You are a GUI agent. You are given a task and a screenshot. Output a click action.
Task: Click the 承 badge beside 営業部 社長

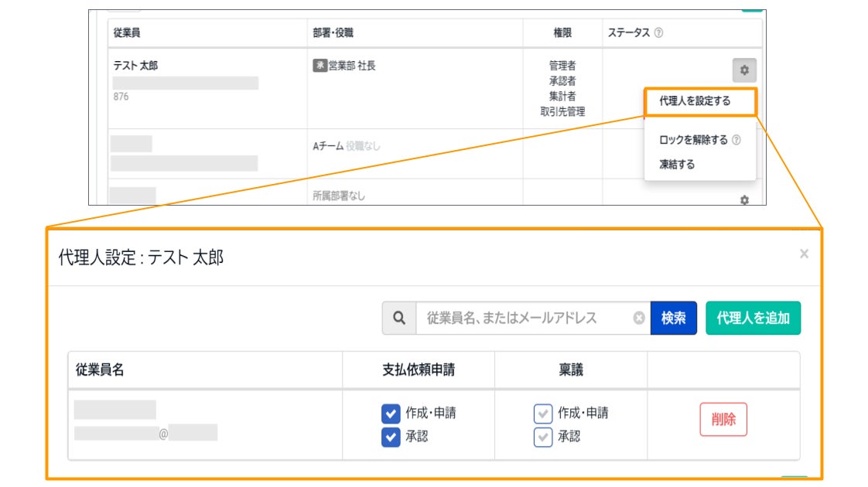pos(319,66)
